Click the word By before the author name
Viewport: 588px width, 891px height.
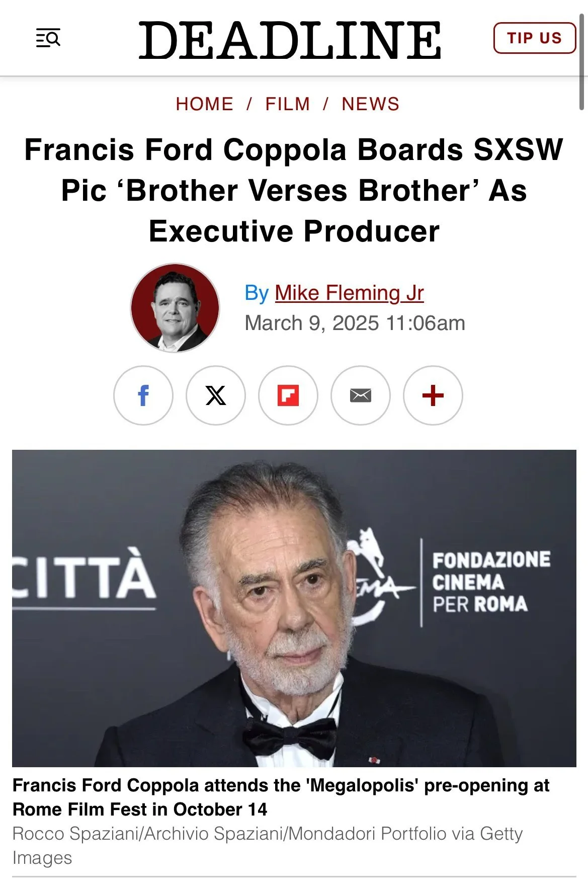257,293
